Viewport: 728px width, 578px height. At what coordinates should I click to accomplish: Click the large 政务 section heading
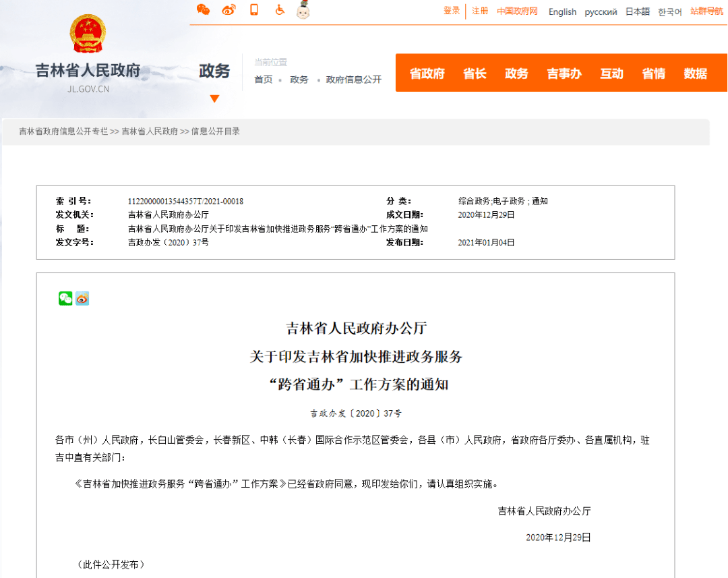coord(214,71)
